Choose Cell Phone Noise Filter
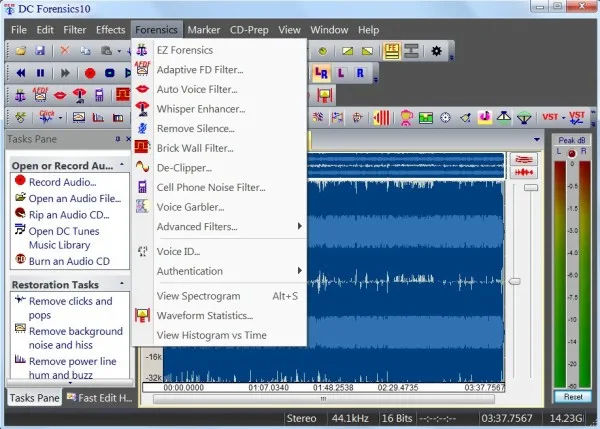Image resolution: width=600 pixels, height=429 pixels. 219,188
